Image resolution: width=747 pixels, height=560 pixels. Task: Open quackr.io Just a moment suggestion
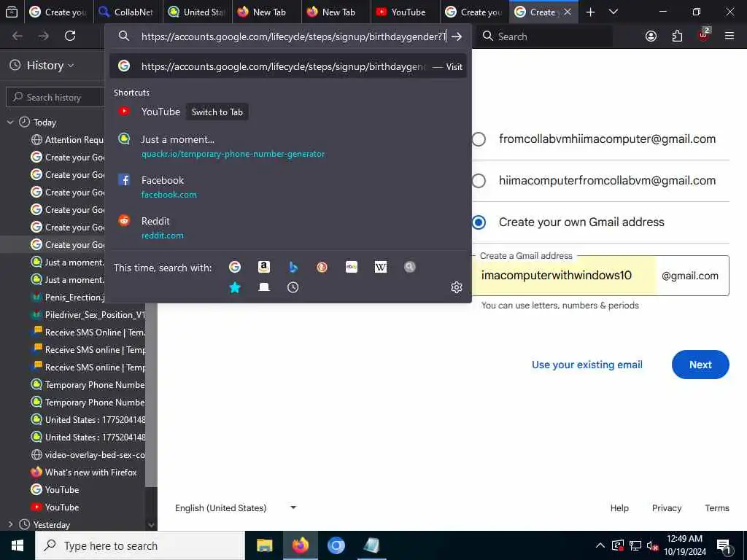(x=287, y=146)
